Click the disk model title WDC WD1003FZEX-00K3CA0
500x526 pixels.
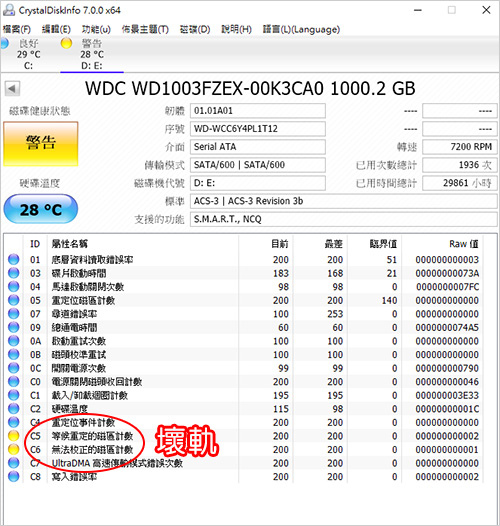tap(250, 89)
